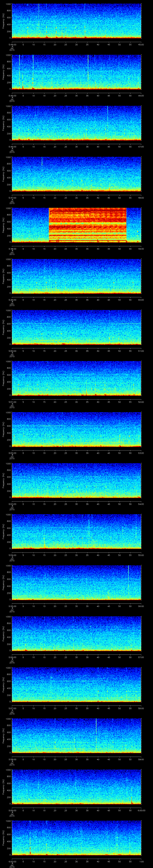Image resolution: width=153 pixels, height=868 pixels.
Task: Click the '49:00' end time label
Action: tap(141, 249)
